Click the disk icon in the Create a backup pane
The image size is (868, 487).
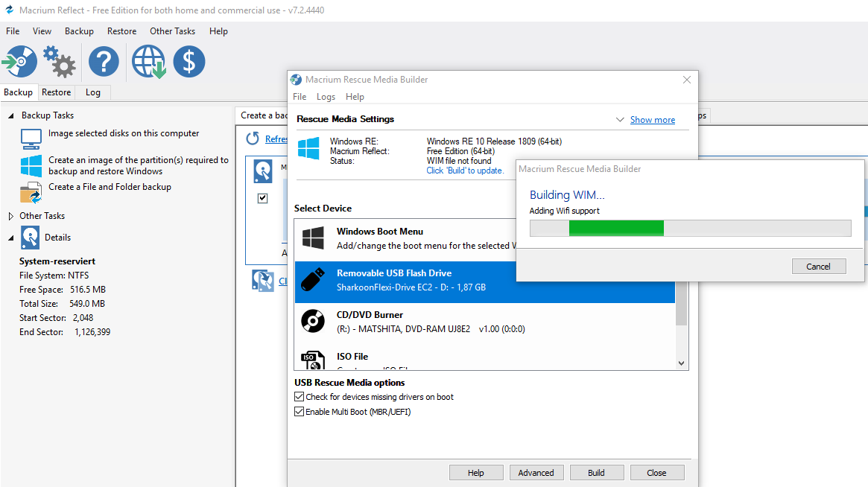click(263, 171)
